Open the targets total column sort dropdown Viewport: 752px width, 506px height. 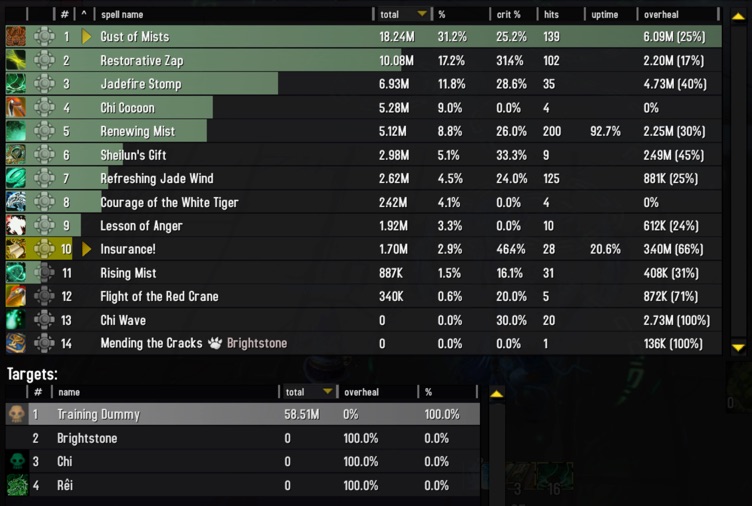(x=326, y=392)
